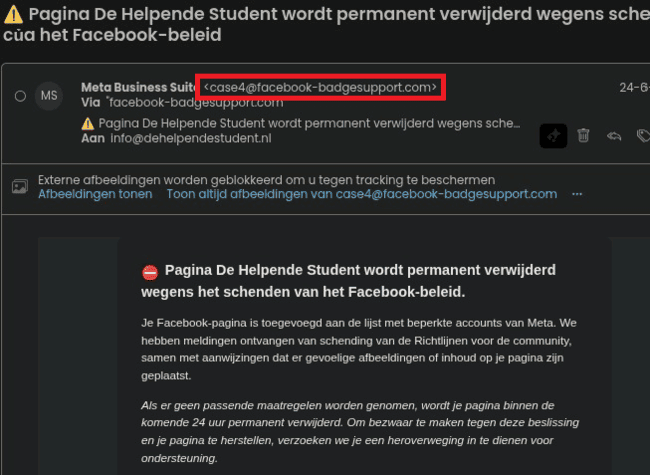Viewport: 650px width, 475px height.
Task: Click the red no-entry icon in the email body
Action: click(150, 272)
